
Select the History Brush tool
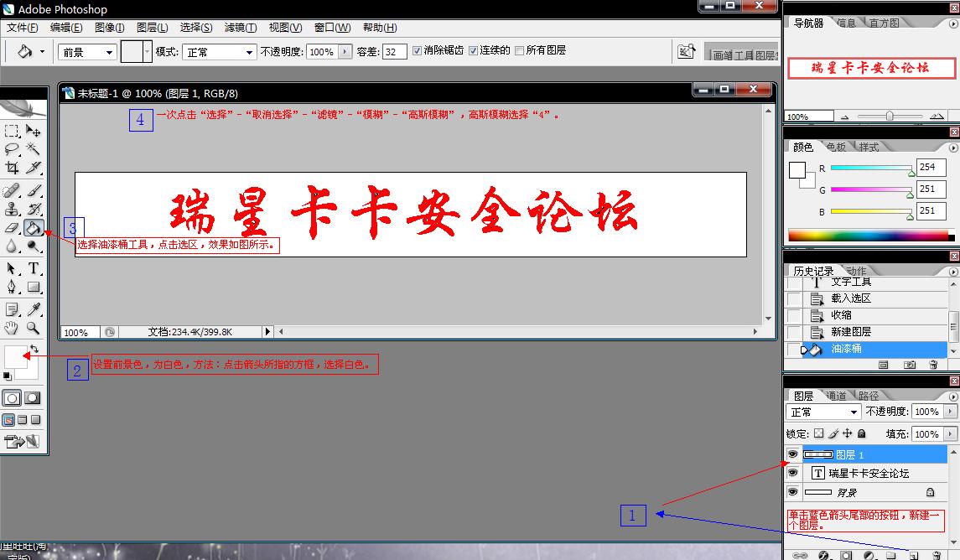(33, 210)
